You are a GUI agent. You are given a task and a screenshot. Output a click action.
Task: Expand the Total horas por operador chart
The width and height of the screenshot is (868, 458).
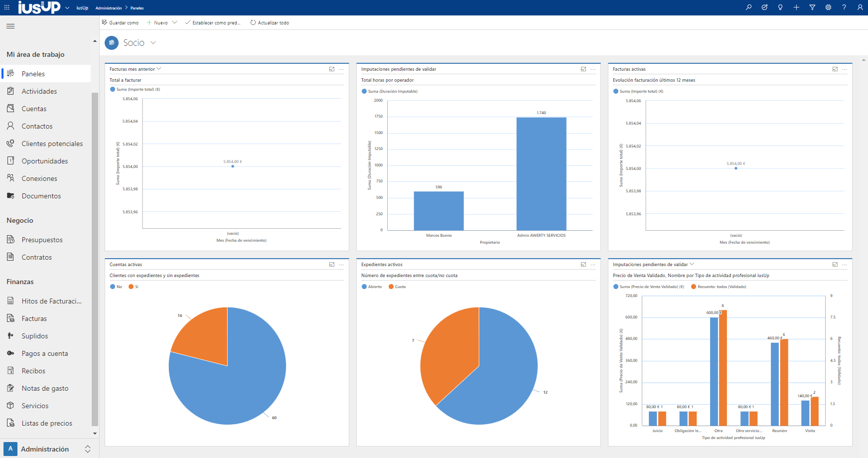[583, 69]
